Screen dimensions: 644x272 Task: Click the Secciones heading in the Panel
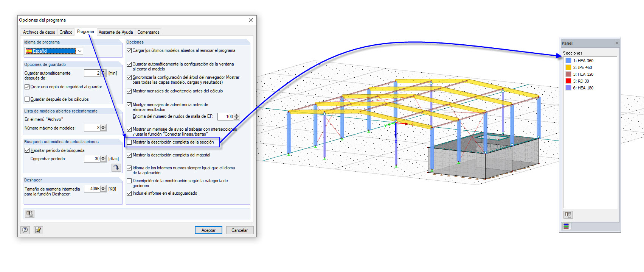click(x=573, y=53)
